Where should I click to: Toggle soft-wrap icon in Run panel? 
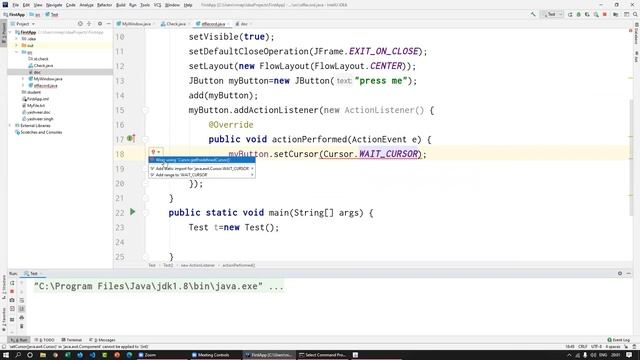point(22,300)
